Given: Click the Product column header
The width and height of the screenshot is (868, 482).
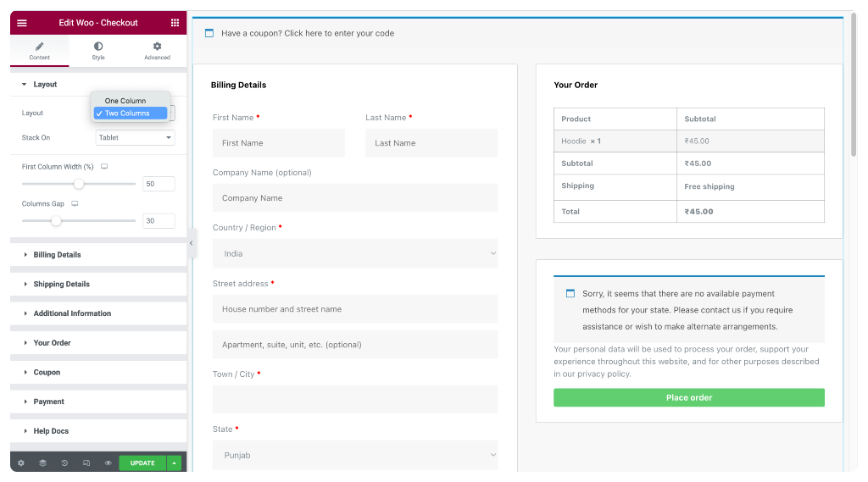Looking at the screenshot, I should pyautogui.click(x=615, y=119).
